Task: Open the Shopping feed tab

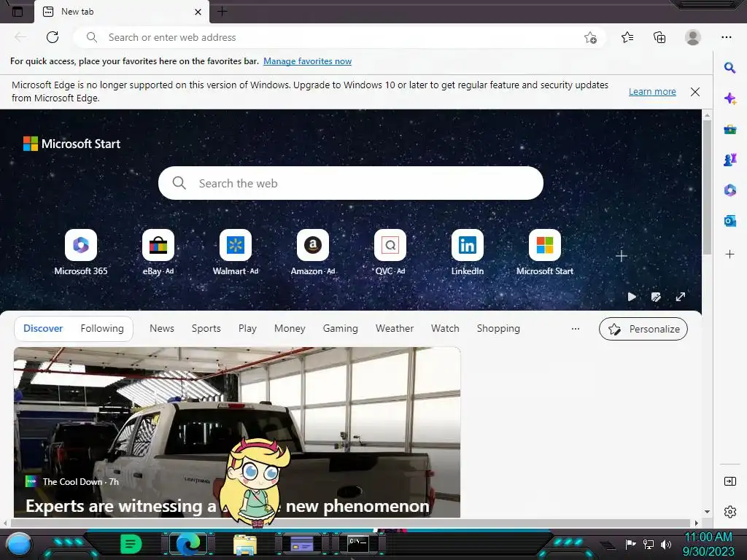Action: (x=498, y=329)
